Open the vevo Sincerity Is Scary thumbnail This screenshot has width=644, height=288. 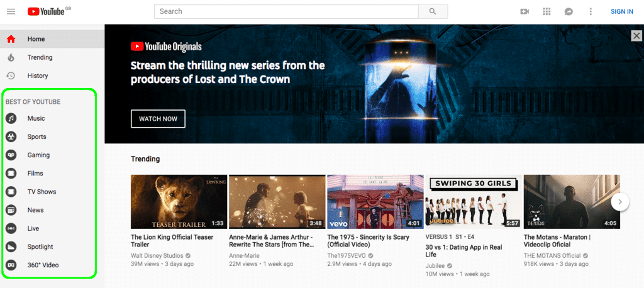tap(375, 202)
